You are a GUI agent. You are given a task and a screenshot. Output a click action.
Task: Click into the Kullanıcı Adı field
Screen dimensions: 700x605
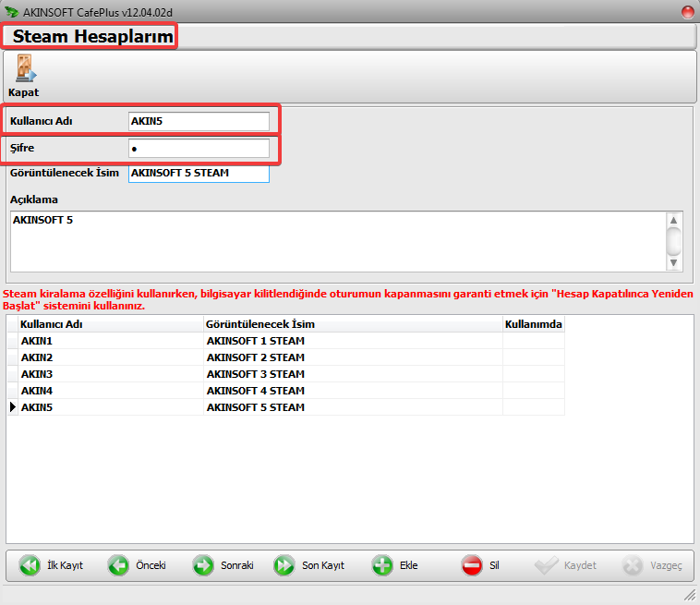pos(199,121)
